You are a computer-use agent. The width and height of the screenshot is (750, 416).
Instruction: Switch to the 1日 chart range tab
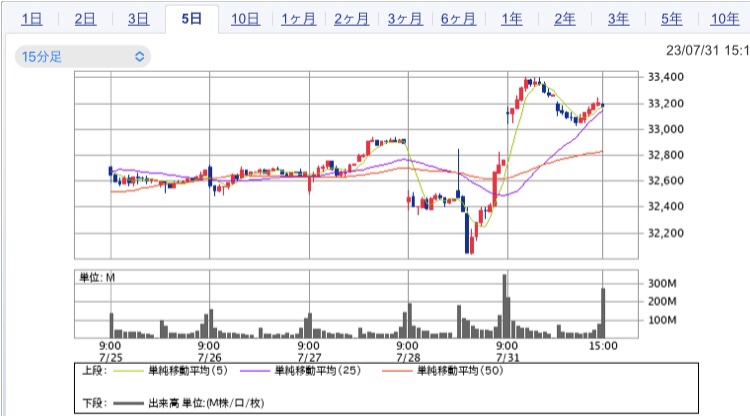[x=32, y=19]
